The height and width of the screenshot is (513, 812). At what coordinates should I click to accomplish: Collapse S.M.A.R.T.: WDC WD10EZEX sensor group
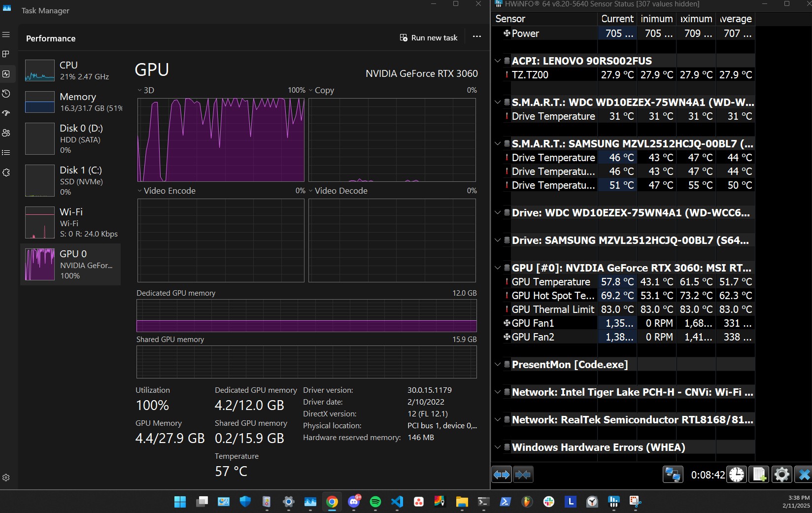click(x=498, y=103)
